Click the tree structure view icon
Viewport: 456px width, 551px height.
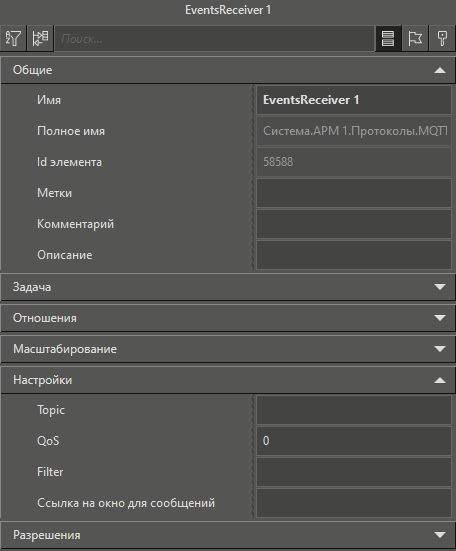click(x=40, y=38)
